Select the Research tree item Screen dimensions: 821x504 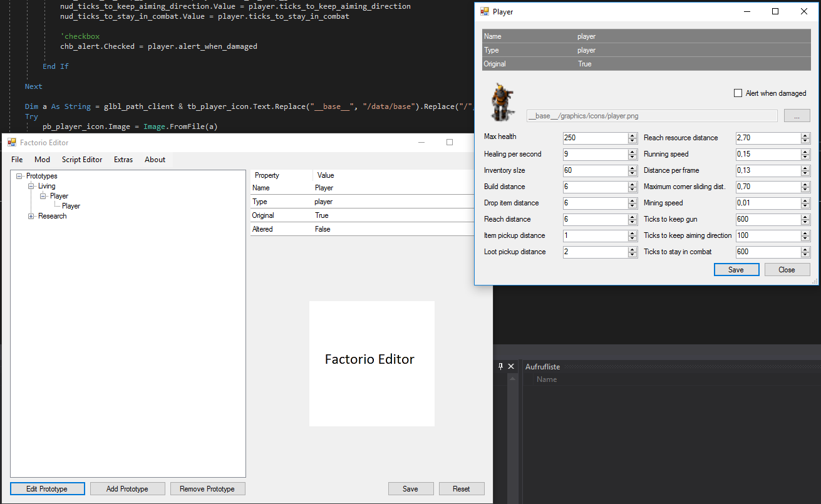point(52,216)
